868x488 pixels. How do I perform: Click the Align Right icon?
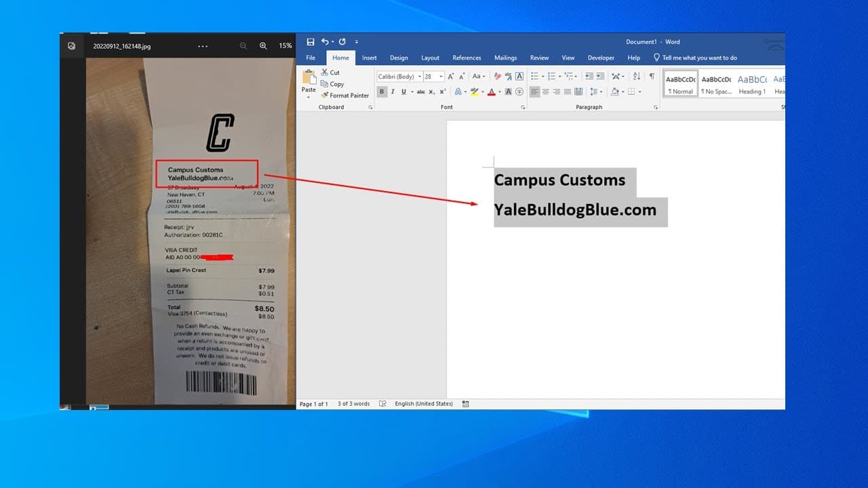[557, 91]
